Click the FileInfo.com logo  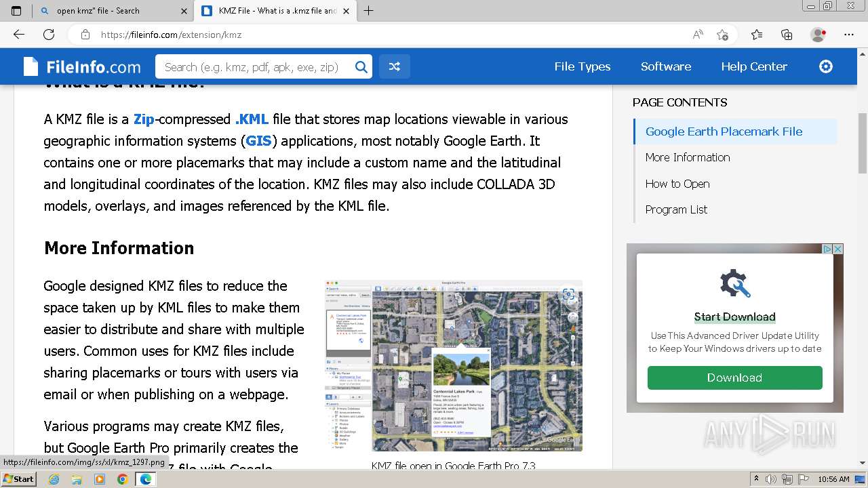82,66
